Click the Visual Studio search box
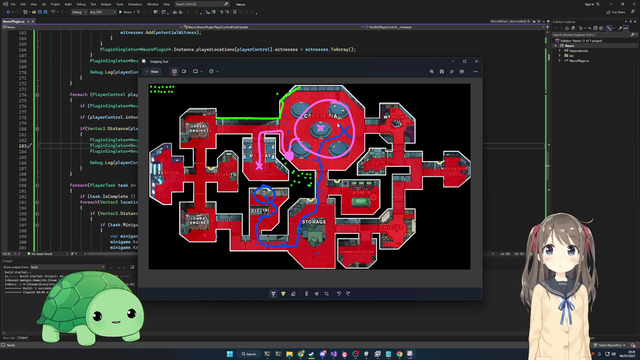 pos(202,4)
